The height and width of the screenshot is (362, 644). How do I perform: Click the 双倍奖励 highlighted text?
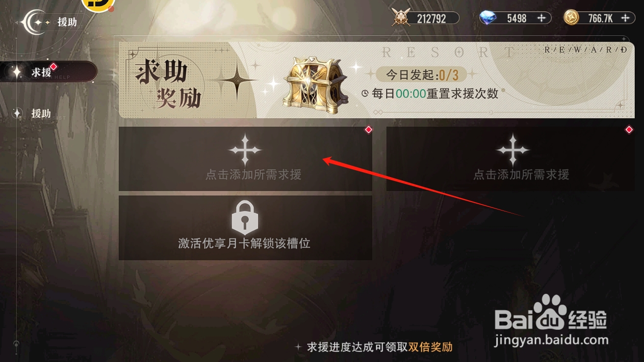pos(430,347)
